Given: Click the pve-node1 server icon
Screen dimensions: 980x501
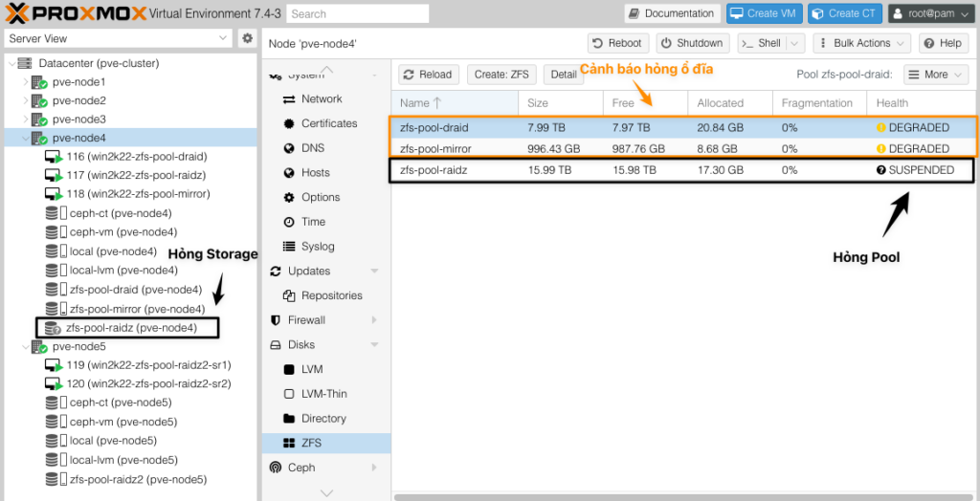Looking at the screenshot, I should click(x=40, y=82).
